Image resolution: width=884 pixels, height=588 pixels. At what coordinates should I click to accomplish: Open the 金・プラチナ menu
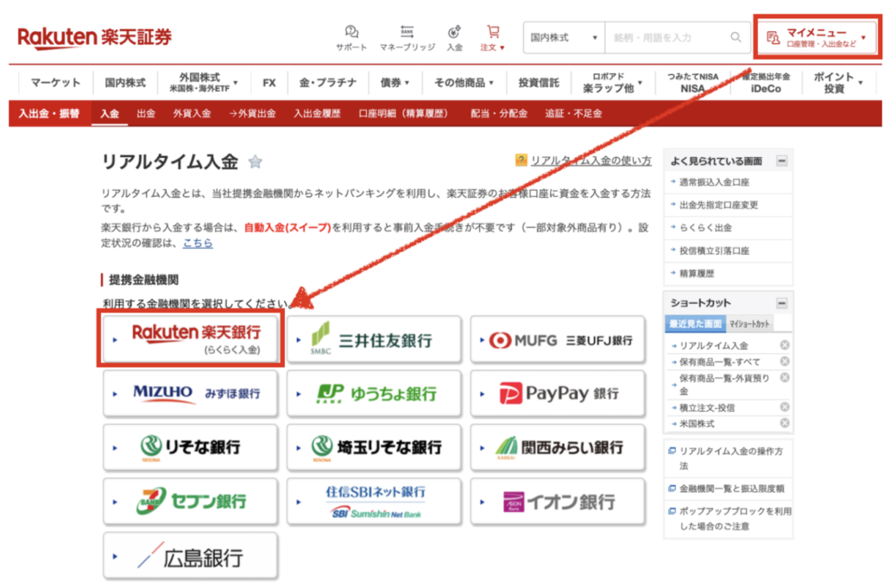tap(327, 82)
